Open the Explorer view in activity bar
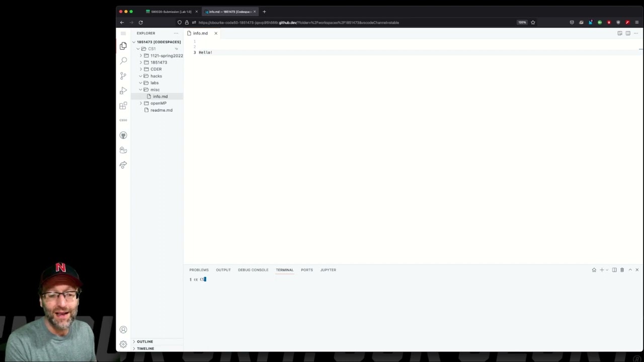The height and width of the screenshot is (362, 644). click(x=123, y=46)
